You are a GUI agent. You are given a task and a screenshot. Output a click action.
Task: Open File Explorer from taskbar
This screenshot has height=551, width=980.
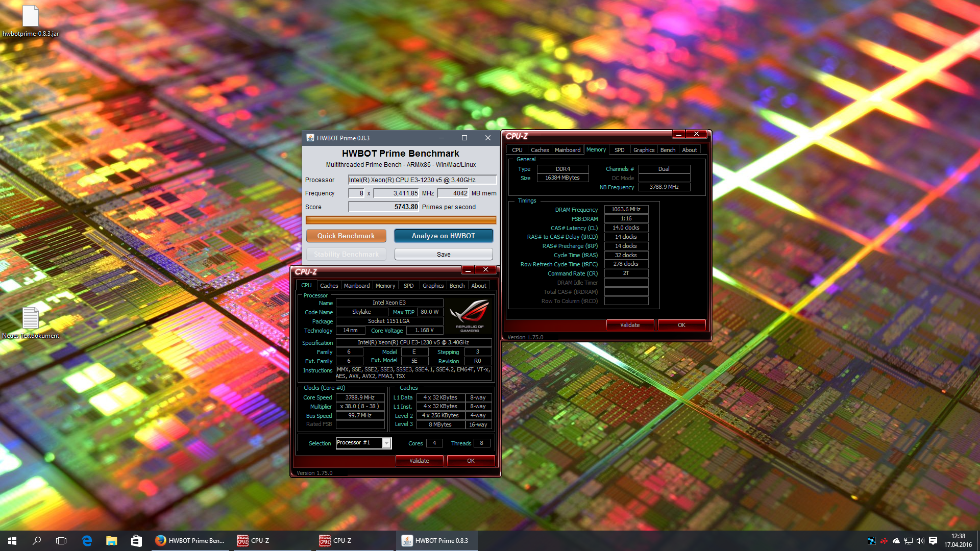click(111, 540)
